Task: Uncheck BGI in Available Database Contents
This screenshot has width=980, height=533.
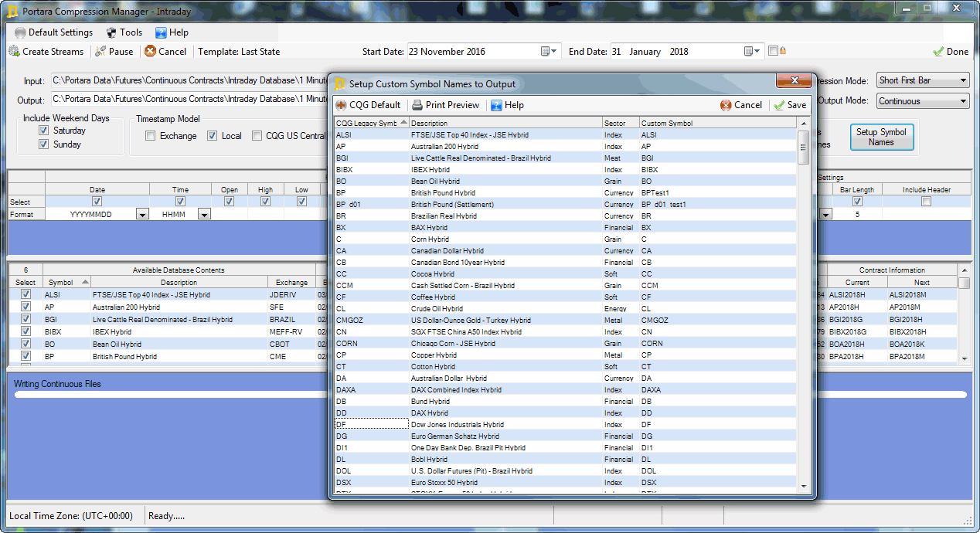Action: pos(26,319)
